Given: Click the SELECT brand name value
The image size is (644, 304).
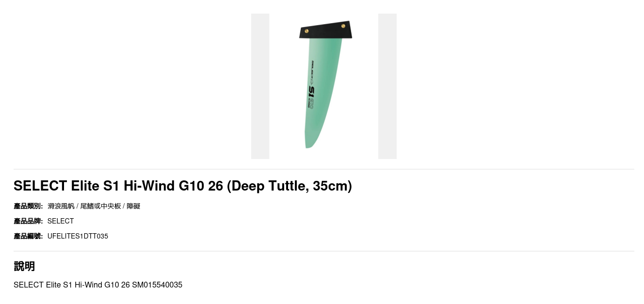Looking at the screenshot, I should (x=61, y=221).
